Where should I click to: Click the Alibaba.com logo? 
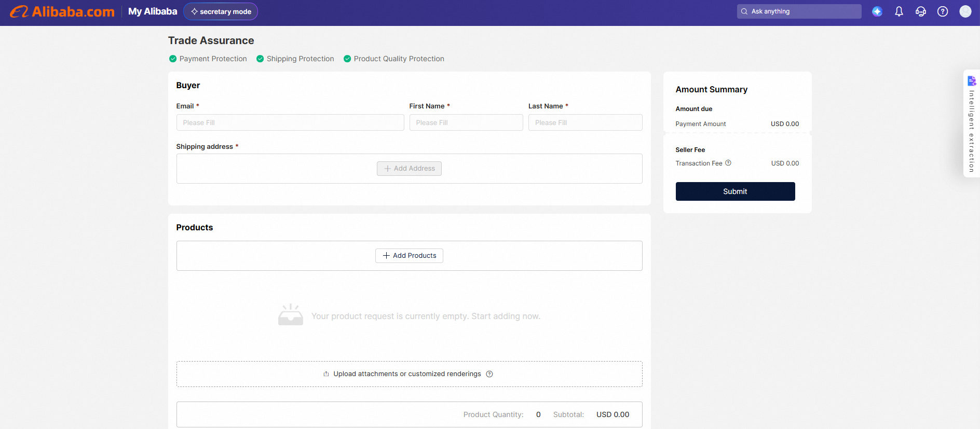pos(62,11)
